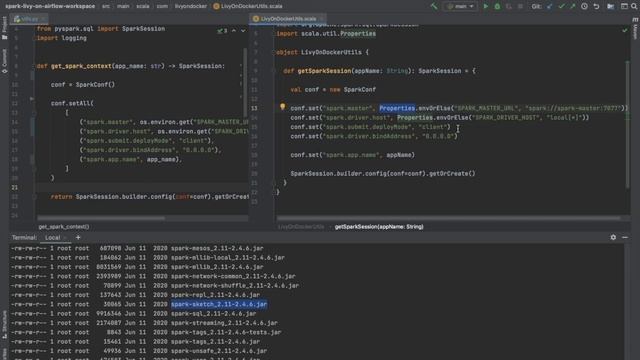Click getSparkSession(appName: String) editor breadcrumb

pos(379,227)
